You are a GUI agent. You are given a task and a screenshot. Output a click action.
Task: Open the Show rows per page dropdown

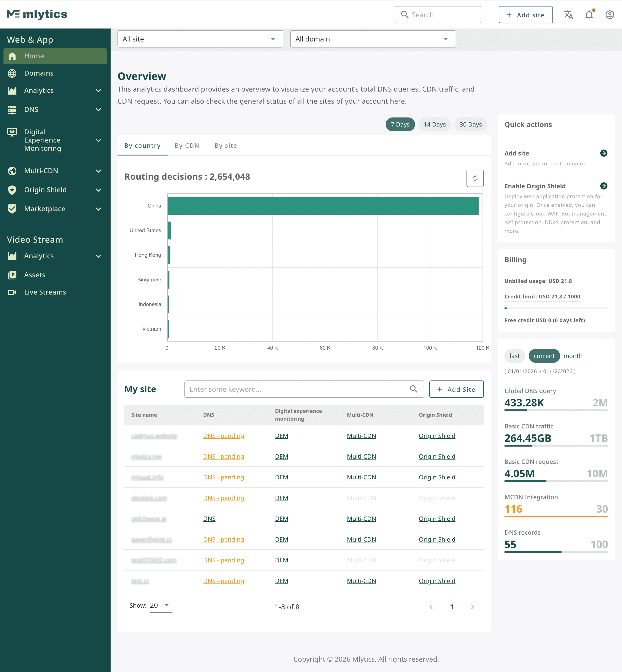pos(160,605)
